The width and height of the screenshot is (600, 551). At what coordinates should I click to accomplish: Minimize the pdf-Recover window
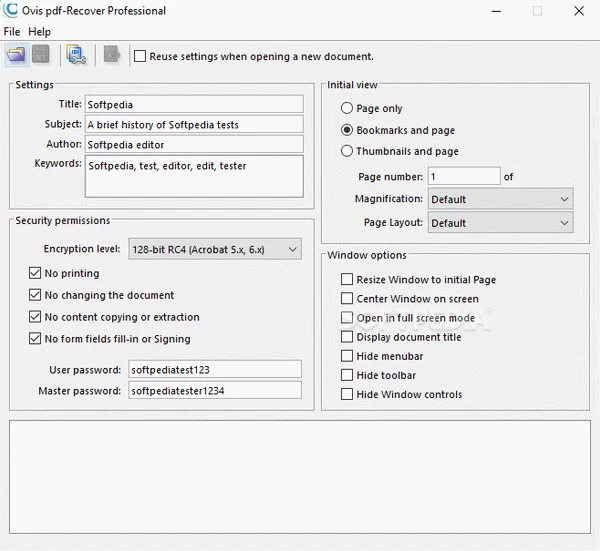pos(496,11)
